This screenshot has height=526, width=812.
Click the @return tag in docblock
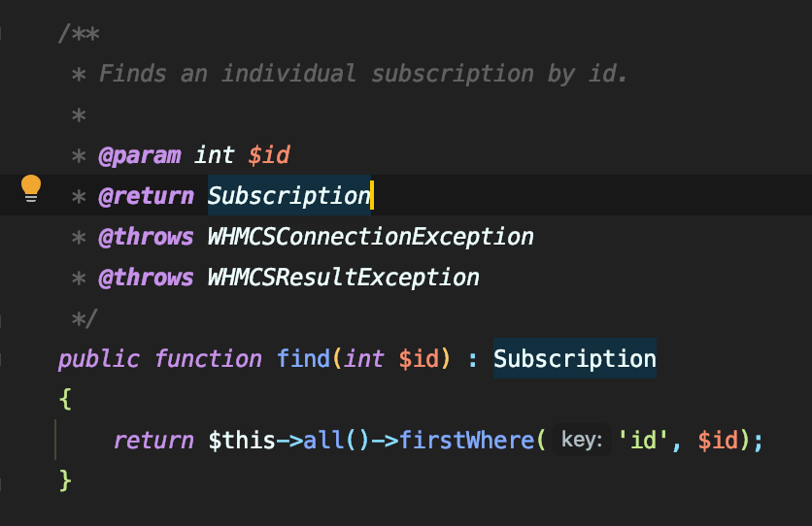coord(146,196)
